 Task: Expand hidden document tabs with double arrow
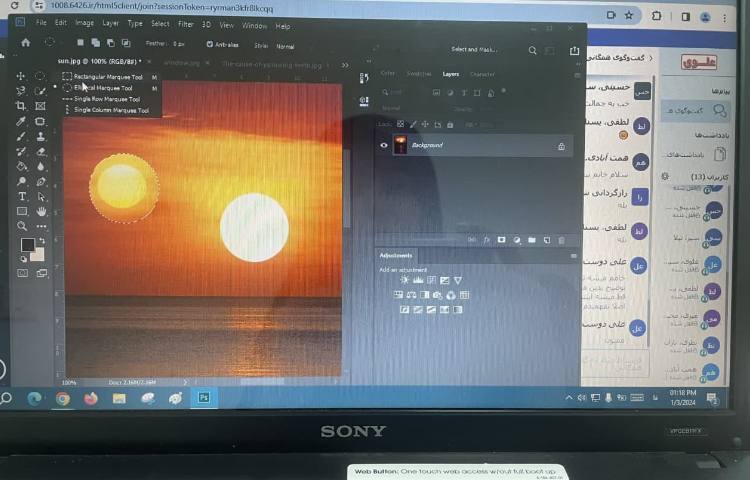(x=346, y=65)
